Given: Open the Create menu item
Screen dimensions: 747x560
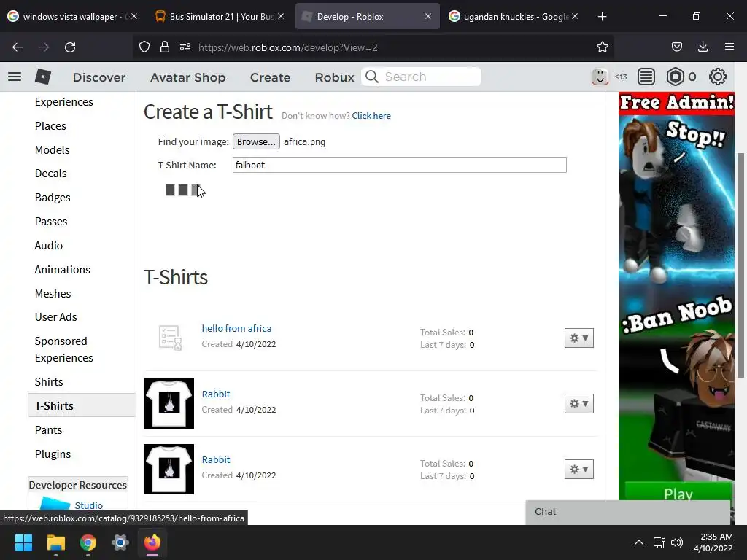Looking at the screenshot, I should [270, 77].
